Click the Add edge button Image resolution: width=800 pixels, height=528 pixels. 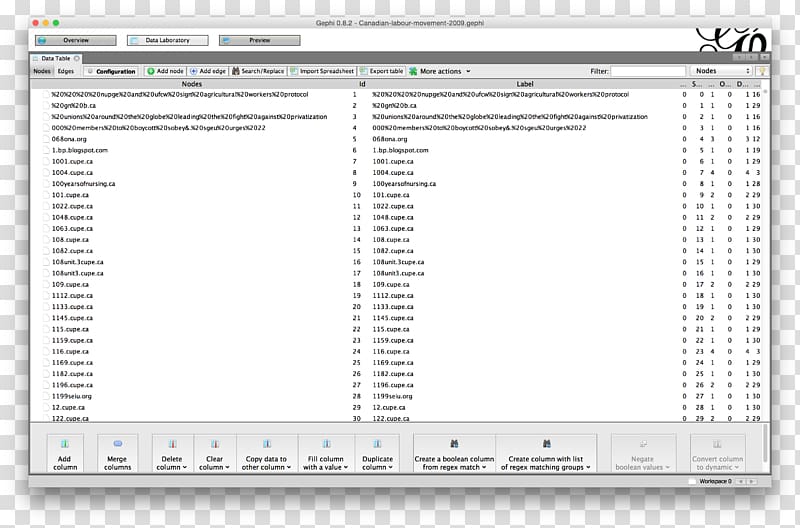click(208, 71)
